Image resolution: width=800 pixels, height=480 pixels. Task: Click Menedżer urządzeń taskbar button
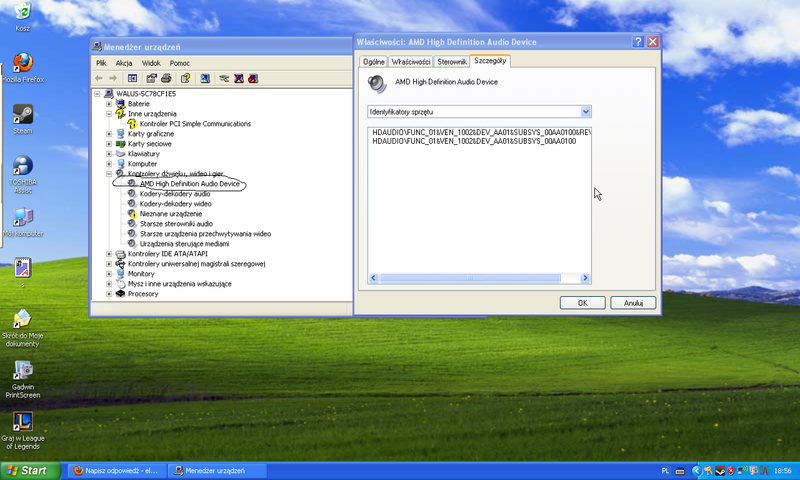click(x=217, y=470)
